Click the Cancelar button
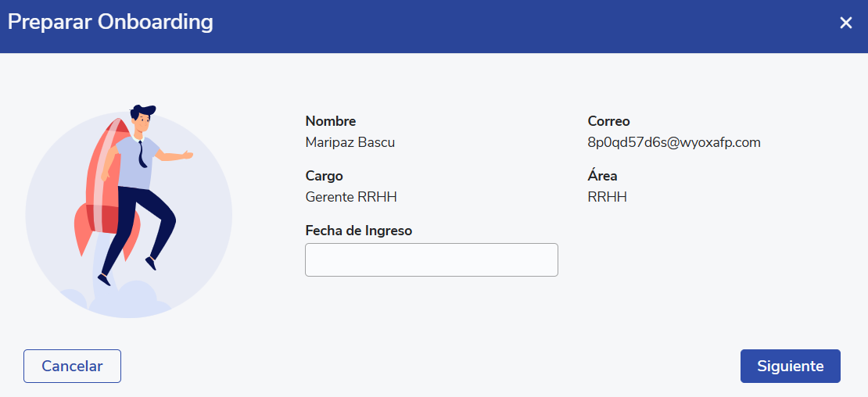The image size is (868, 397). (72, 366)
